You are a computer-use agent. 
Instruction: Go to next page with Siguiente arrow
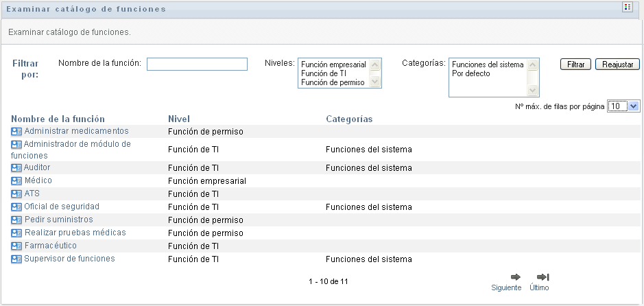click(x=506, y=276)
